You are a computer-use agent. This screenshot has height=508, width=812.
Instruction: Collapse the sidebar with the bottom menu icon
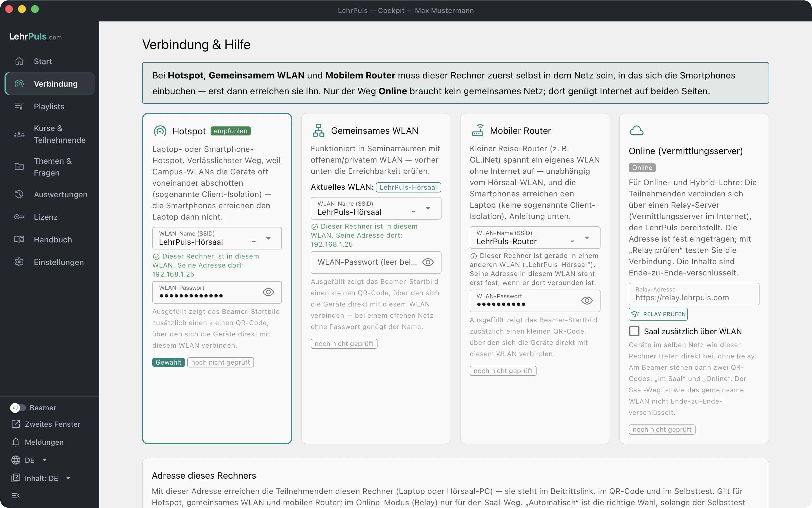[16, 496]
